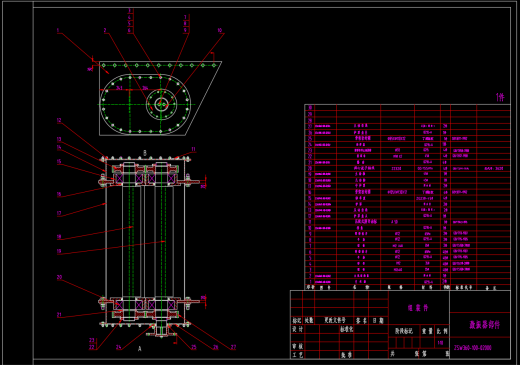Click balloon number 15
Screen dimensions: 520x365
tap(59, 161)
